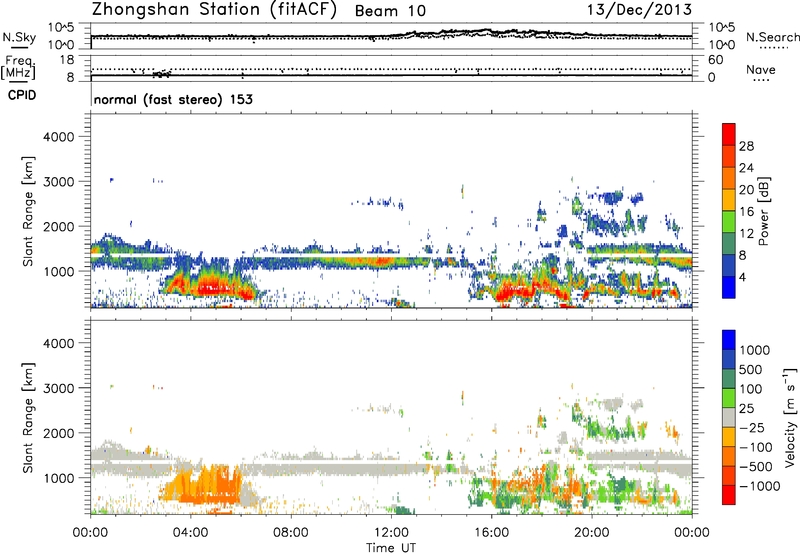Click the "Zhongshan Station (fitACF)" title
Image resolution: width=800 pixels, height=554 pixels.
(x=214, y=10)
